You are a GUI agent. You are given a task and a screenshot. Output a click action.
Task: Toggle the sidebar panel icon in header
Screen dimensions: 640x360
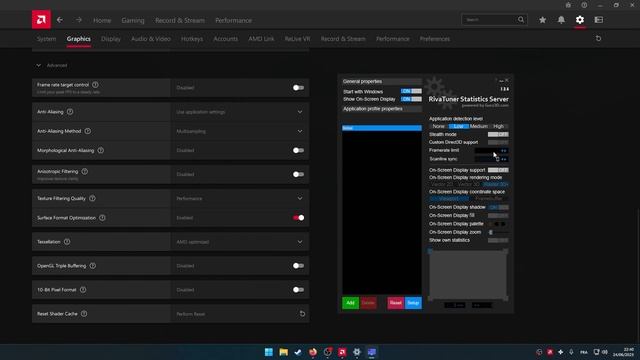599,20
